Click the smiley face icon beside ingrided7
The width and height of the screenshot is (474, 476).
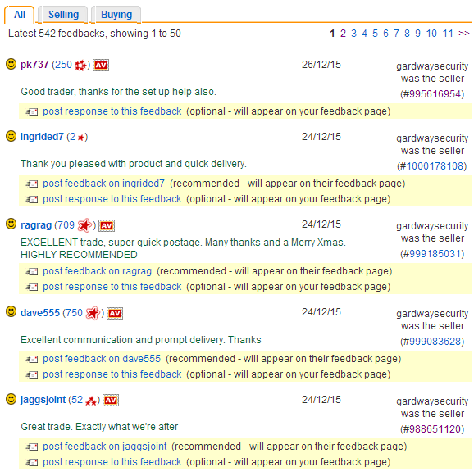(11, 136)
